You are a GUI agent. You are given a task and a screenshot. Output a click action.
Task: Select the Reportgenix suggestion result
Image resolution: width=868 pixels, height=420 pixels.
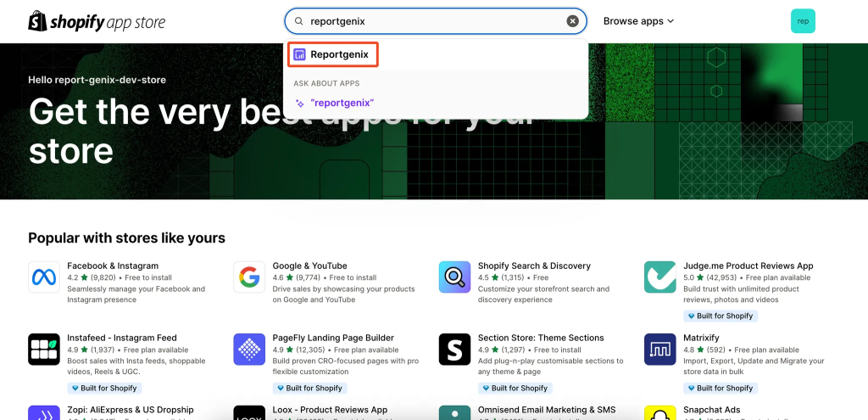pyautogui.click(x=436, y=54)
